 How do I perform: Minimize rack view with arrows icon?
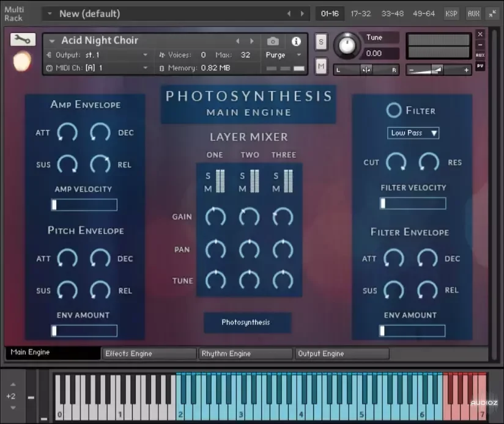(492, 14)
